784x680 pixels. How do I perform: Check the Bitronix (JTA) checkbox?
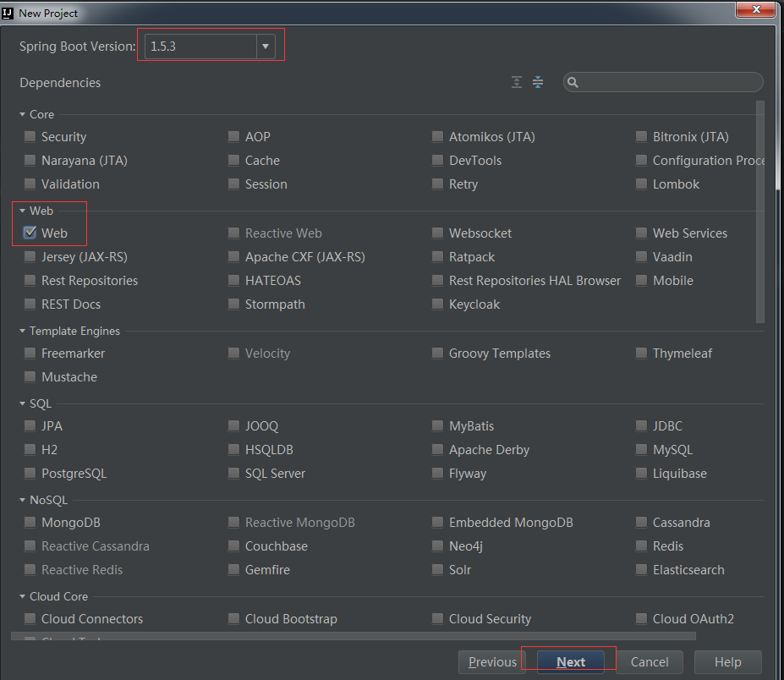[x=641, y=136]
